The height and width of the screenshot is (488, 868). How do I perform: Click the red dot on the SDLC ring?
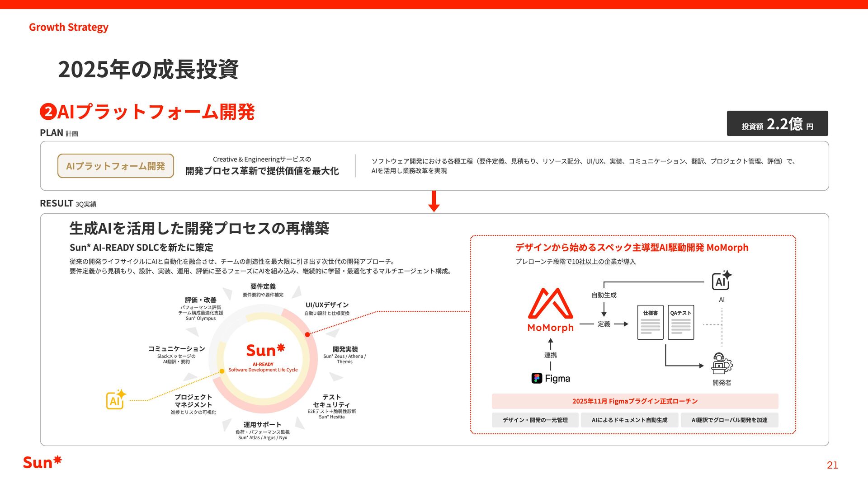[307, 334]
